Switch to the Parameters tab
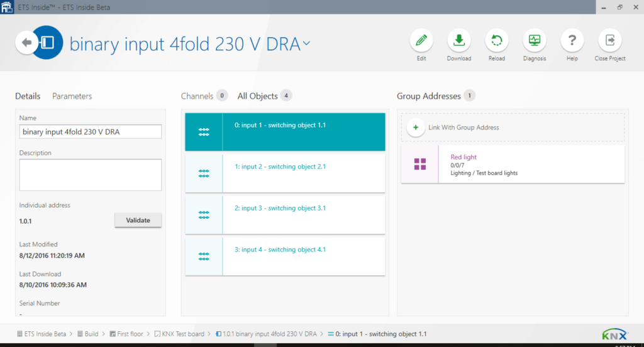644x347 pixels. (x=72, y=96)
